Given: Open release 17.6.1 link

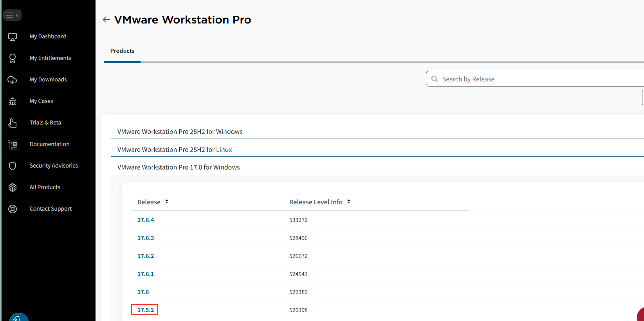Looking at the screenshot, I should click(146, 274).
